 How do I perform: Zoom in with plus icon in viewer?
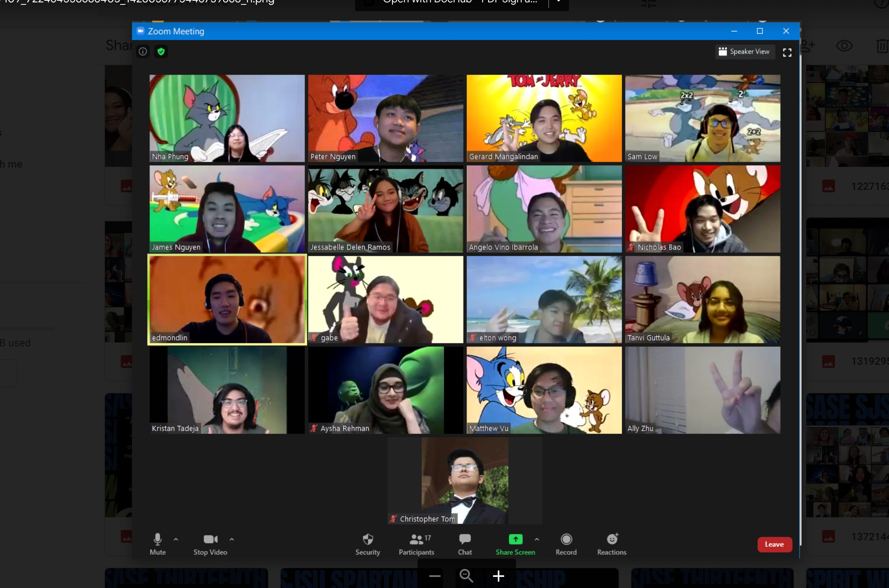click(x=498, y=576)
